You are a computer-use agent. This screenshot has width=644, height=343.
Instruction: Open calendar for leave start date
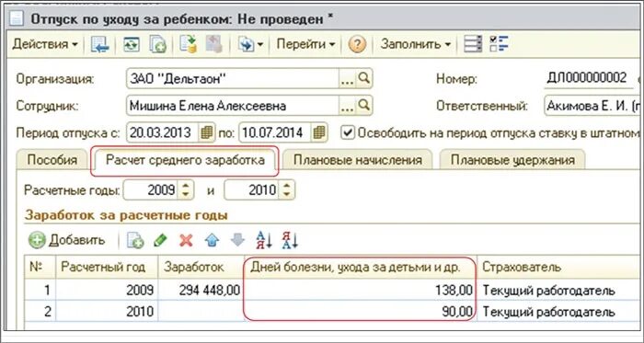207,132
